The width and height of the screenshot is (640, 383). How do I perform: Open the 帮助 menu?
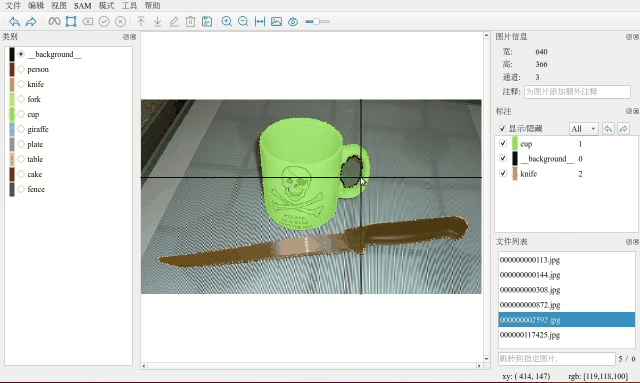click(153, 5)
